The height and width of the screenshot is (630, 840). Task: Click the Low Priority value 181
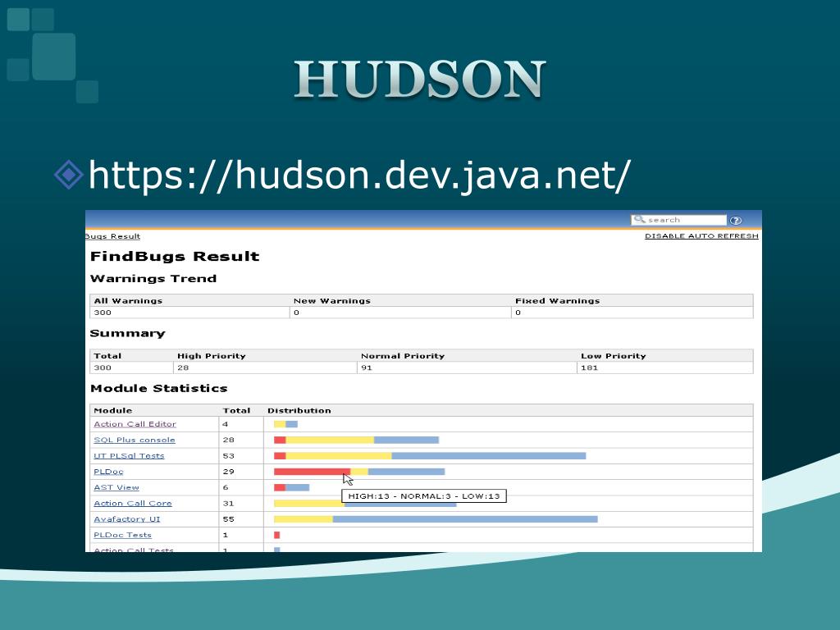pyautogui.click(x=589, y=368)
